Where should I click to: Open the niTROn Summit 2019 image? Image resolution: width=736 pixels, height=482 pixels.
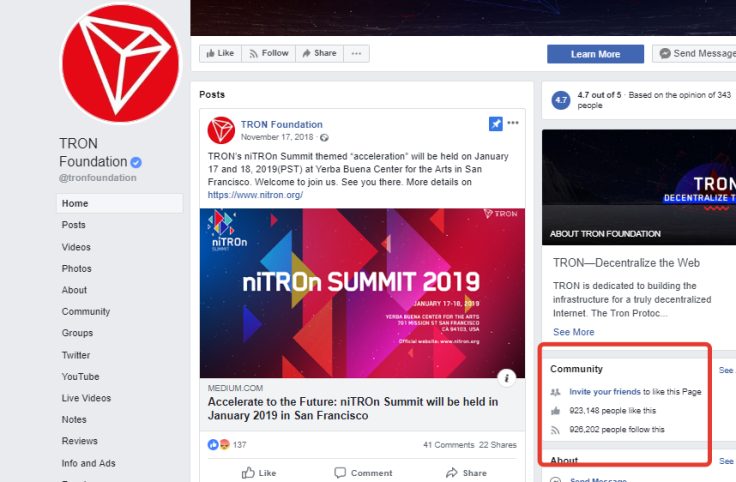point(362,293)
